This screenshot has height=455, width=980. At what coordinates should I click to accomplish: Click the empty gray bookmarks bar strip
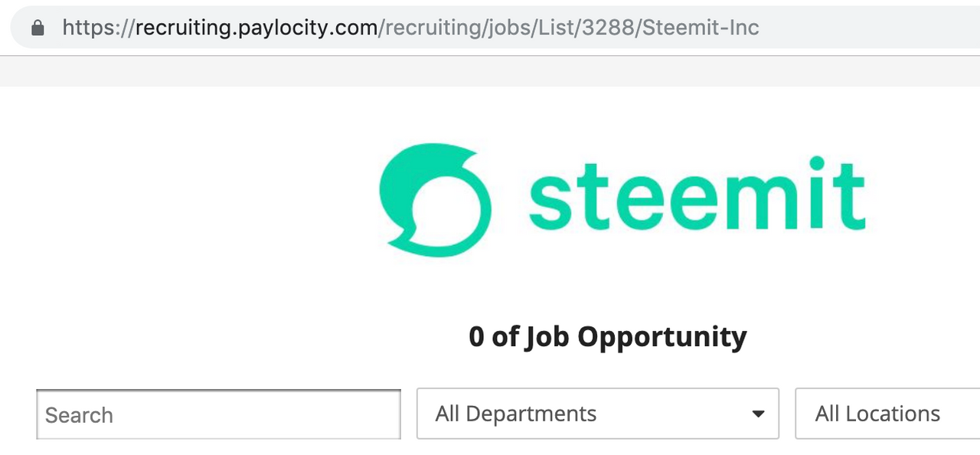(x=490, y=70)
